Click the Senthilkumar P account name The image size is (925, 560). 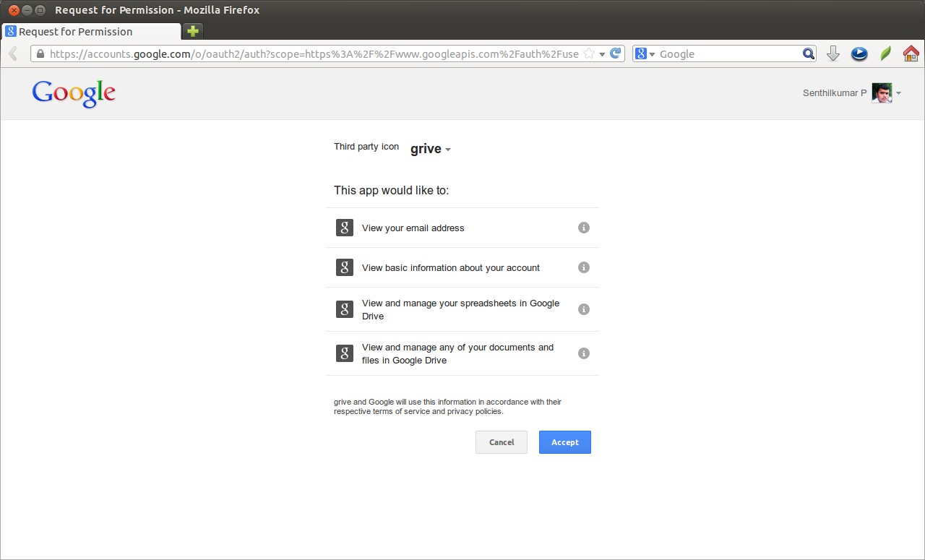tap(835, 93)
